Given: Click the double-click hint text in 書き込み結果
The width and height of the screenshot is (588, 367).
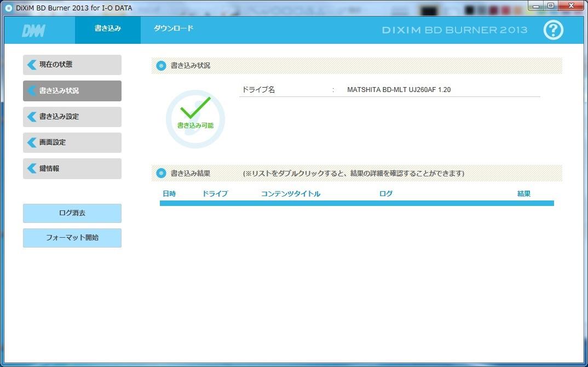Looking at the screenshot, I should point(354,174).
